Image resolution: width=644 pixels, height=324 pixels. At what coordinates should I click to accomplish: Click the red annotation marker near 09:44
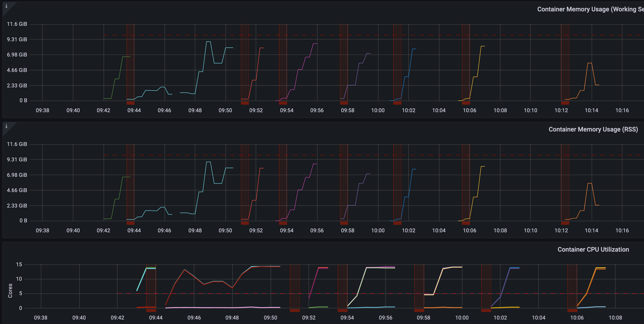130,103
